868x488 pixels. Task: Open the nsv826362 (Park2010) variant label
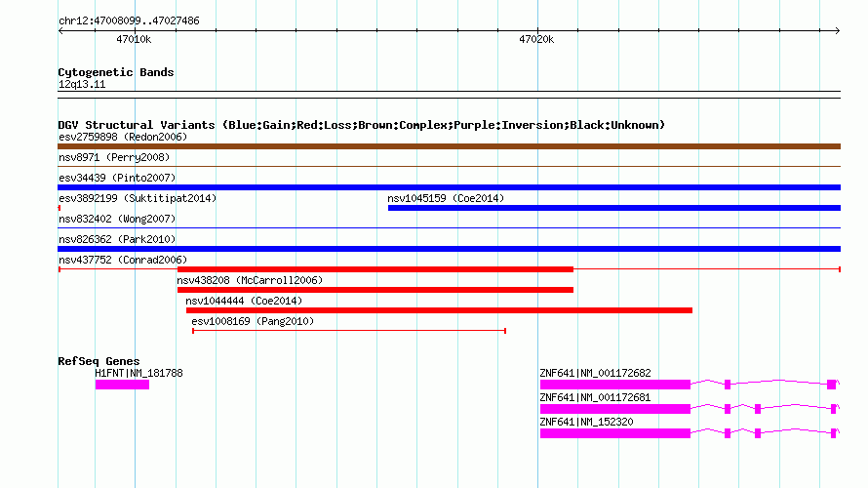[117, 239]
